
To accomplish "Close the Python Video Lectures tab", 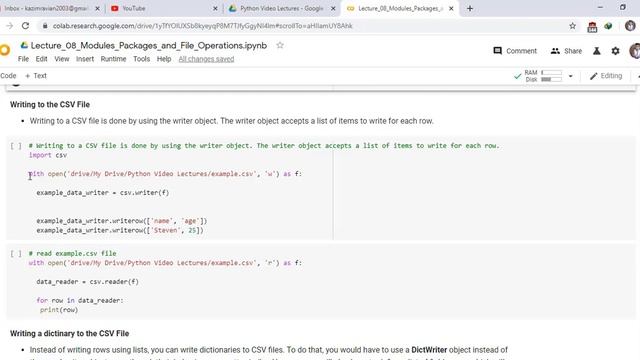I will tap(333, 8).
